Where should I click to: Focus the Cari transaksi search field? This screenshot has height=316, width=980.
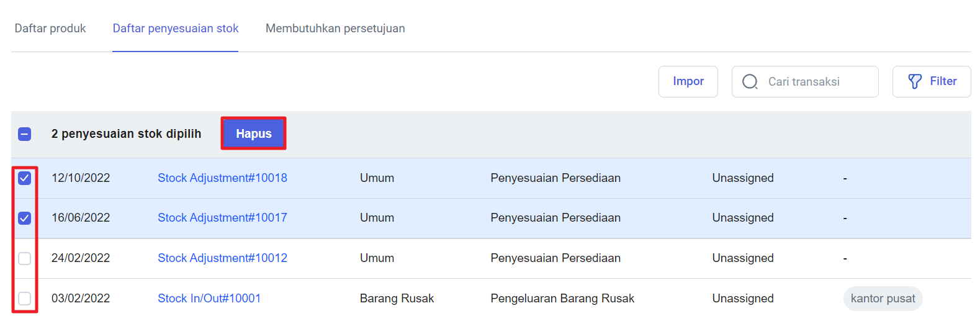coord(805,81)
